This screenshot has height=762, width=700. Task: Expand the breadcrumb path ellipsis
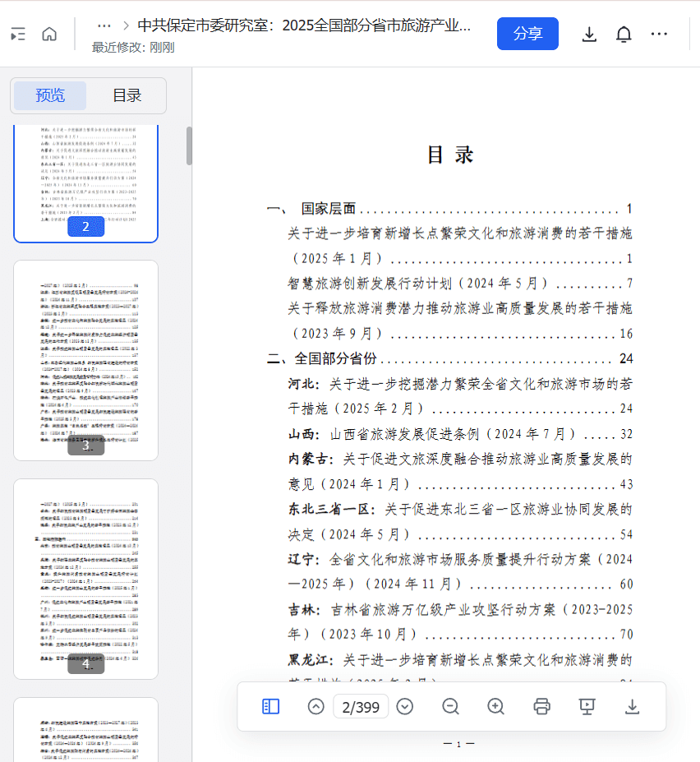104,25
